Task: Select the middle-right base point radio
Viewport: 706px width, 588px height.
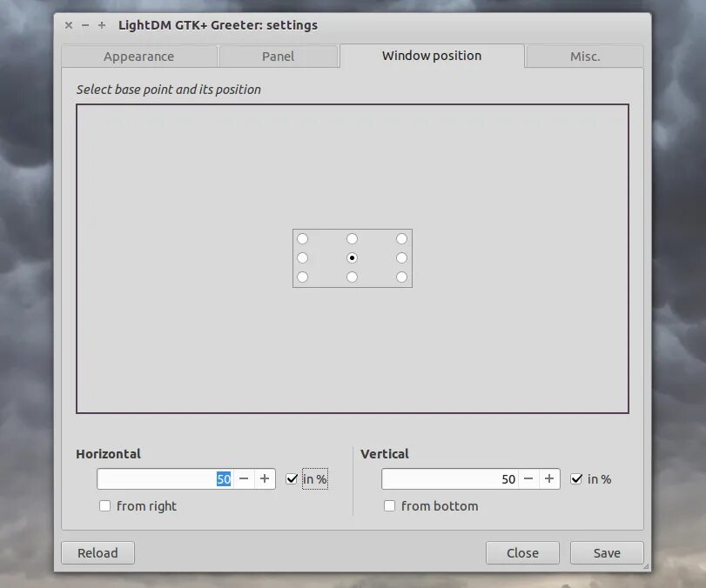Action: click(401, 257)
